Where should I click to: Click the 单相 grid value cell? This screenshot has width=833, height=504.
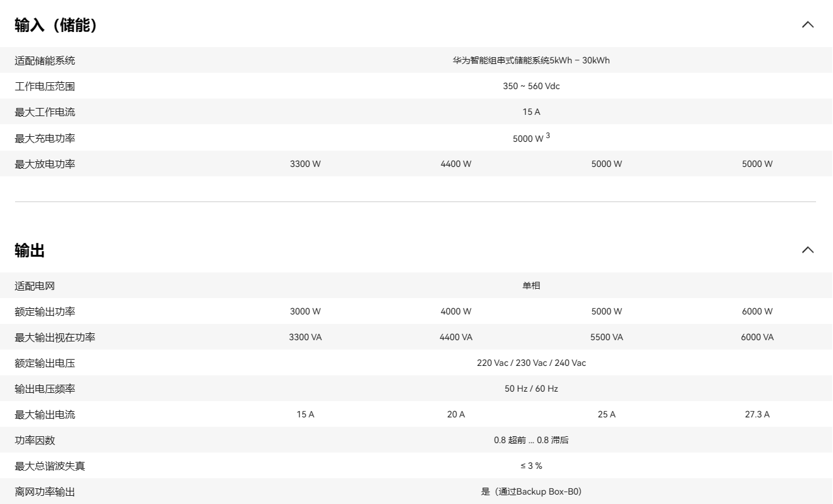pyautogui.click(x=531, y=286)
